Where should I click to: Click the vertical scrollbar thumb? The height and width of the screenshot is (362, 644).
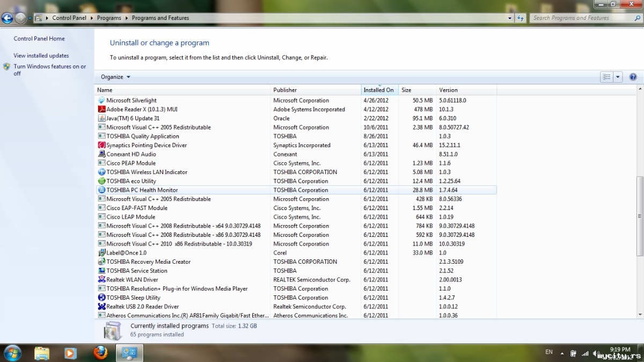coord(639,216)
